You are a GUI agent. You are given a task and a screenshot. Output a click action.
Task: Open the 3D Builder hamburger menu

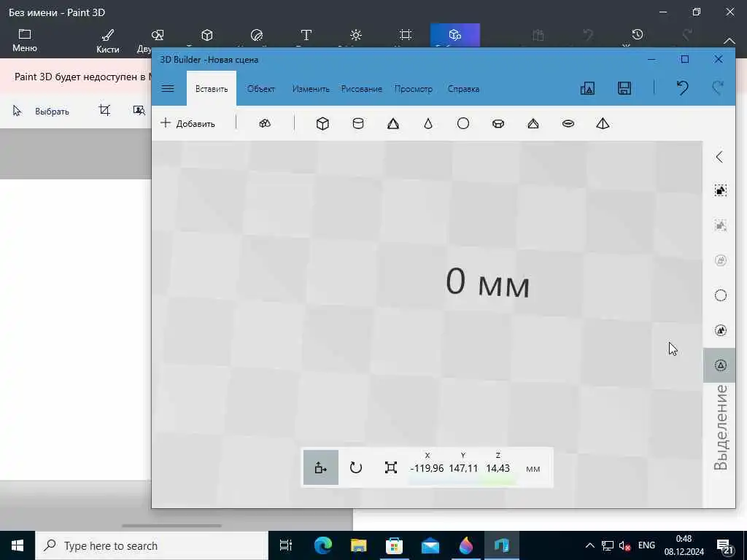click(168, 88)
